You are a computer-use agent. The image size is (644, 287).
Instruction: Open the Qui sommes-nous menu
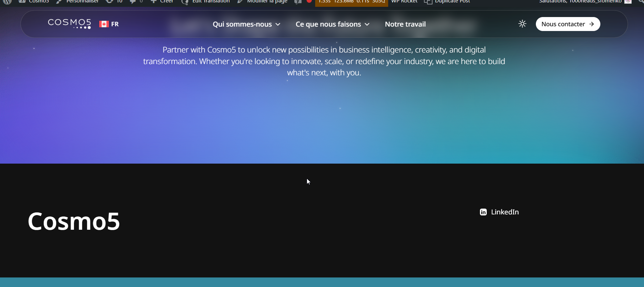(246, 24)
